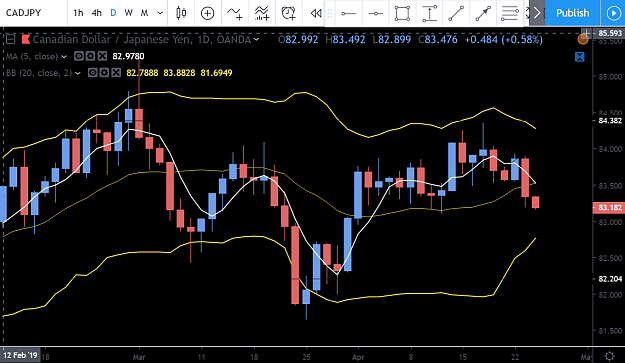Click the close value C83.476
This screenshot has height=363, width=625.
tap(438, 39)
